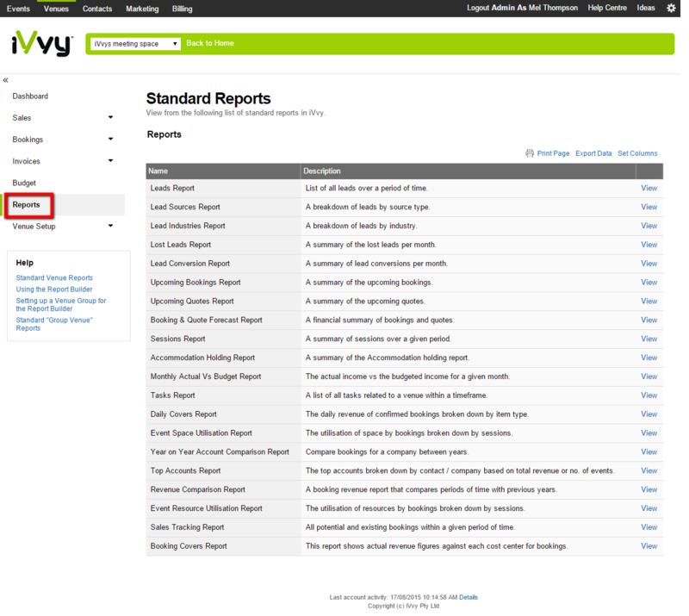This screenshot has height=616, width=689.
Task: Click the "Top Accounts Report" name cell
Action: click(x=223, y=471)
